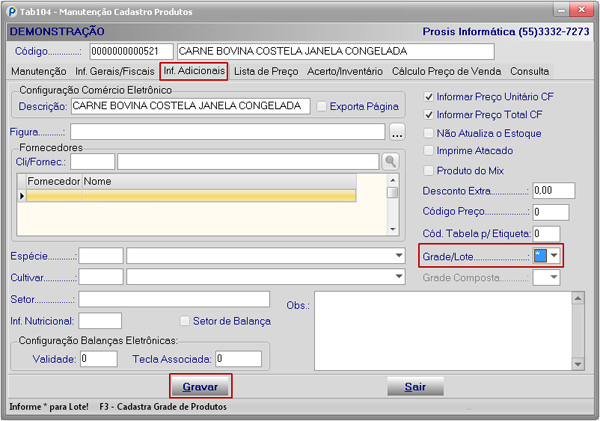Check the Produto do Mix option
The image size is (600, 421).
[429, 170]
